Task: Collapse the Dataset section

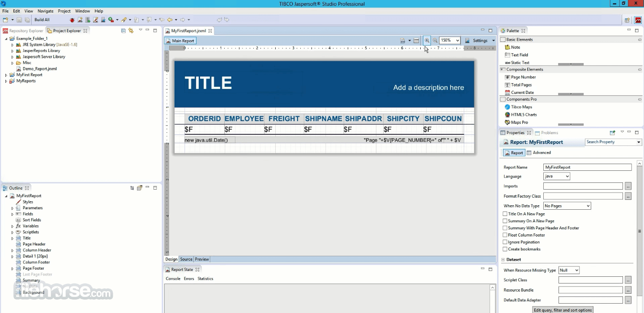Action: pos(503,259)
